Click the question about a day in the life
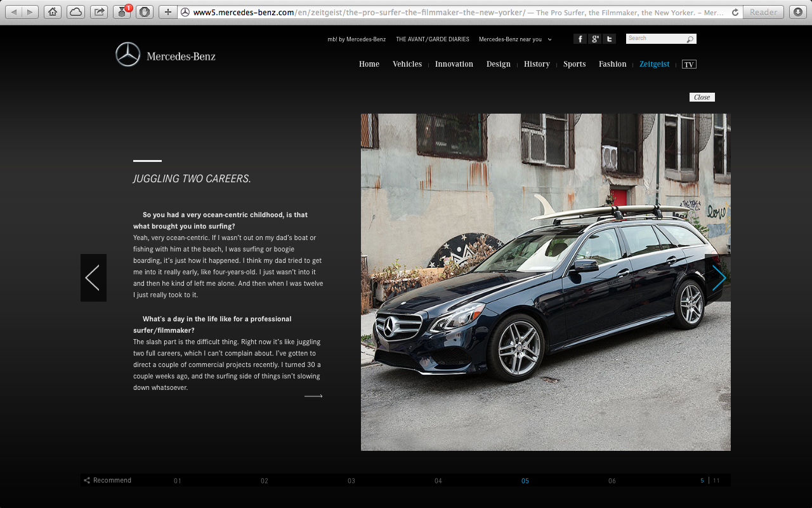The height and width of the screenshot is (508, 812). tap(213, 324)
